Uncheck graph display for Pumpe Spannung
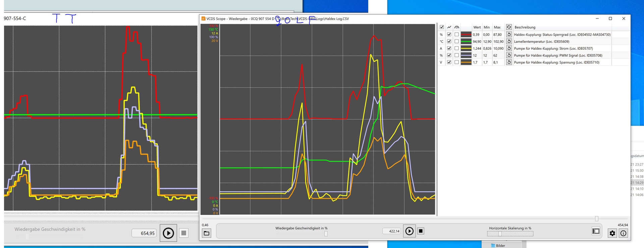 [x=449, y=62]
